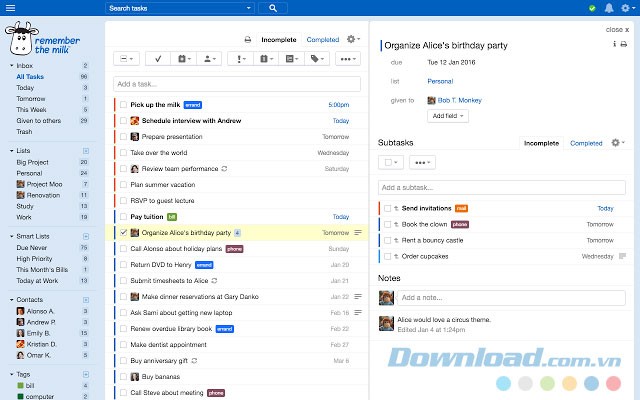
Task: Switch to Completed subtasks tab
Action: pyautogui.click(x=585, y=143)
